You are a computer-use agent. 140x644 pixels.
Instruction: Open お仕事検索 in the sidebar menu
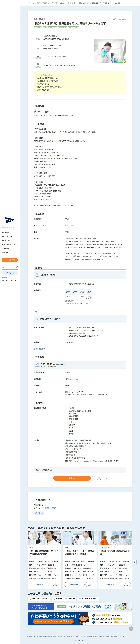point(5,232)
